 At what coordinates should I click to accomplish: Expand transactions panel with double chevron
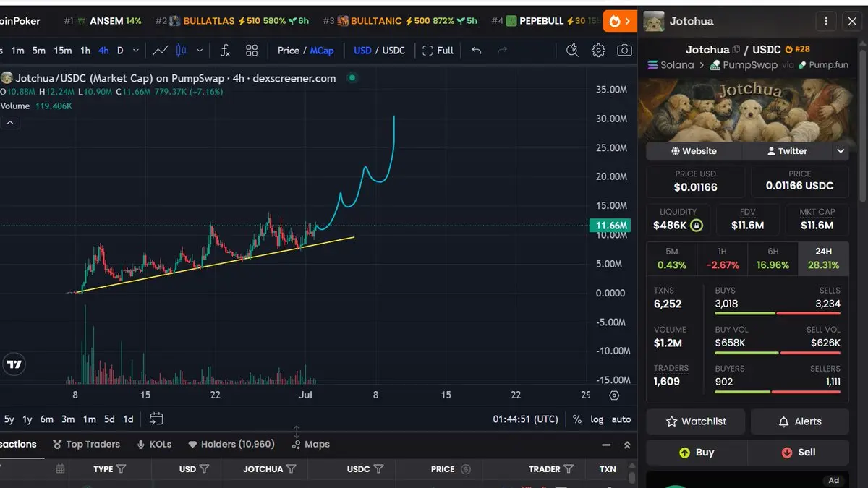pos(627,445)
